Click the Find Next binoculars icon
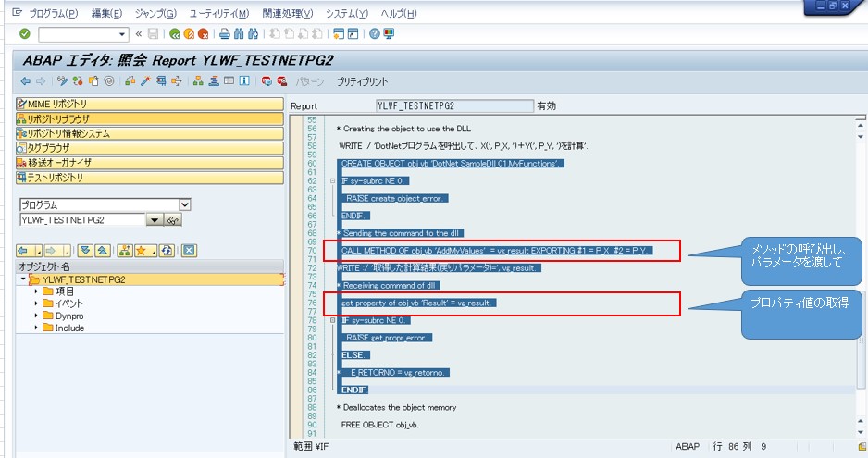The height and width of the screenshot is (458, 868). pyautogui.click(x=253, y=34)
